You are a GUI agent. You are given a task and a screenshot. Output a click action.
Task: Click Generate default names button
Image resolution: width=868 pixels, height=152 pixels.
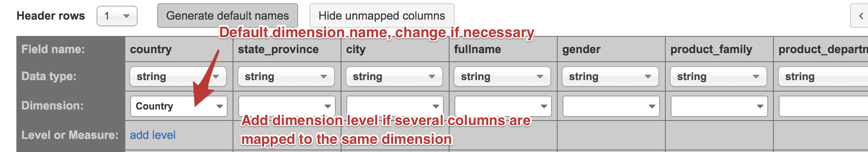coord(228,16)
